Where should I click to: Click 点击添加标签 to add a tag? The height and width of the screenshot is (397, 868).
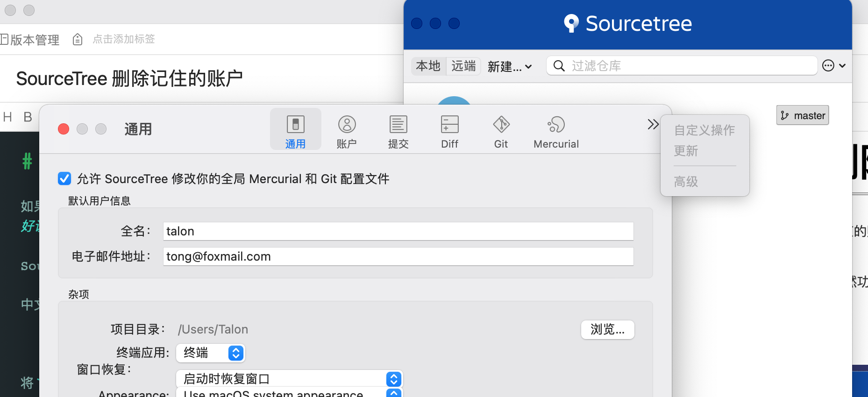tap(124, 39)
